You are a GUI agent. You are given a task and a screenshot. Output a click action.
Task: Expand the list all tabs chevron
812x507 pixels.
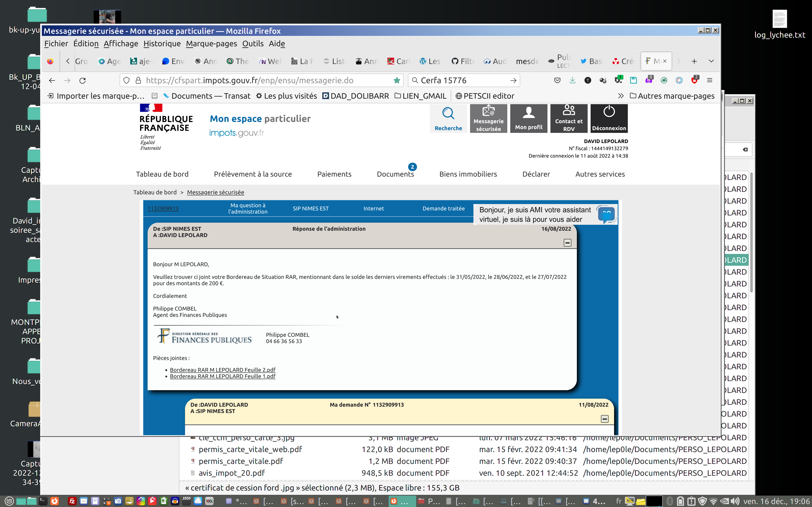[711, 61]
